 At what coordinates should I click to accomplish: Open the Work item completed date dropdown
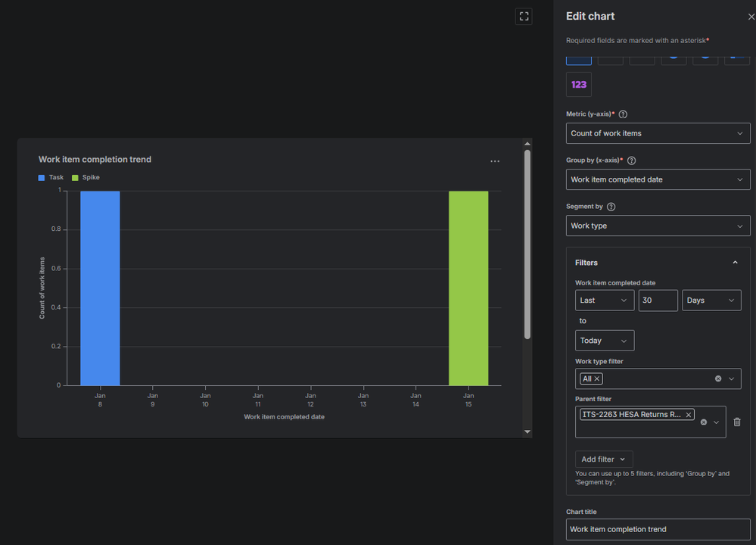(658, 179)
